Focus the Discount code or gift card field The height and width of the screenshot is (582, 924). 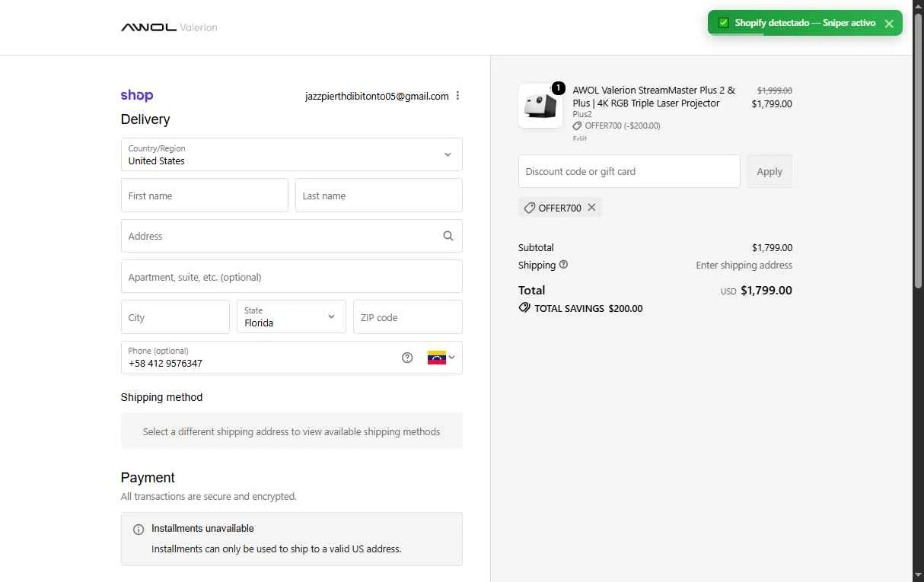pyautogui.click(x=629, y=171)
